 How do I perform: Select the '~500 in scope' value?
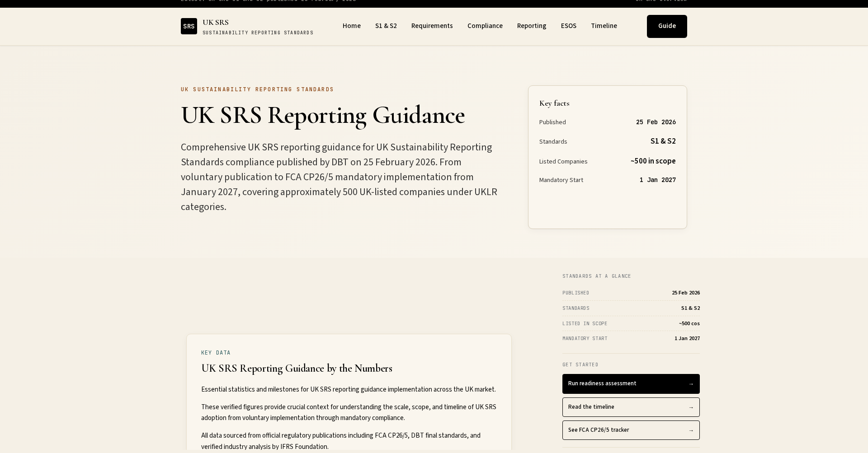653,161
